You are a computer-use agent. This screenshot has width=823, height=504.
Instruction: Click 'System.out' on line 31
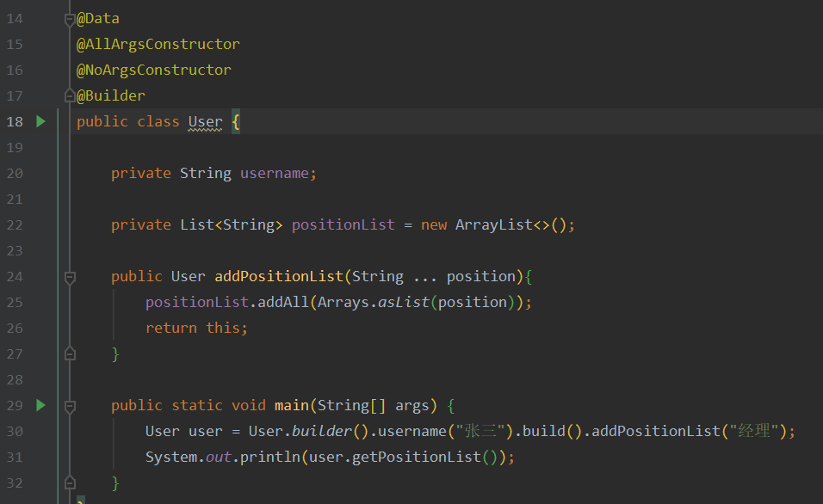point(189,458)
